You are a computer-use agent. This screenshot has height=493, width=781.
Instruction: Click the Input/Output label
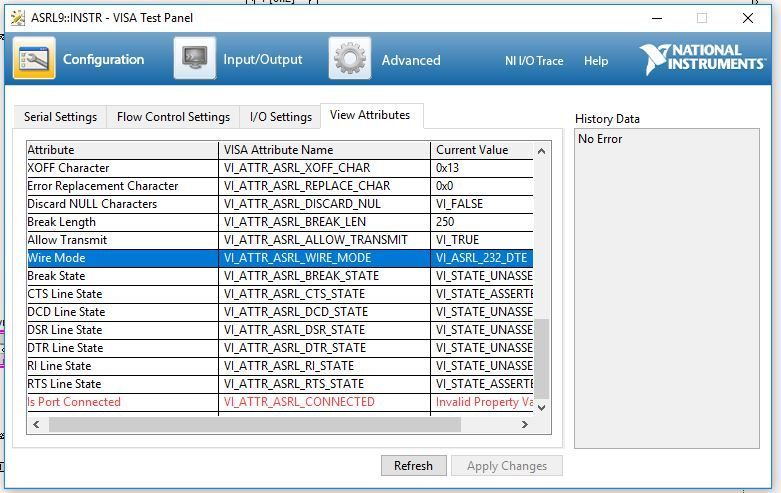click(262, 60)
